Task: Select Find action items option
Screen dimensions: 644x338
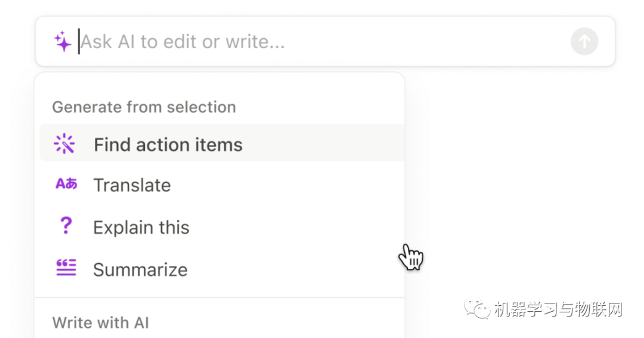Action: 168,145
